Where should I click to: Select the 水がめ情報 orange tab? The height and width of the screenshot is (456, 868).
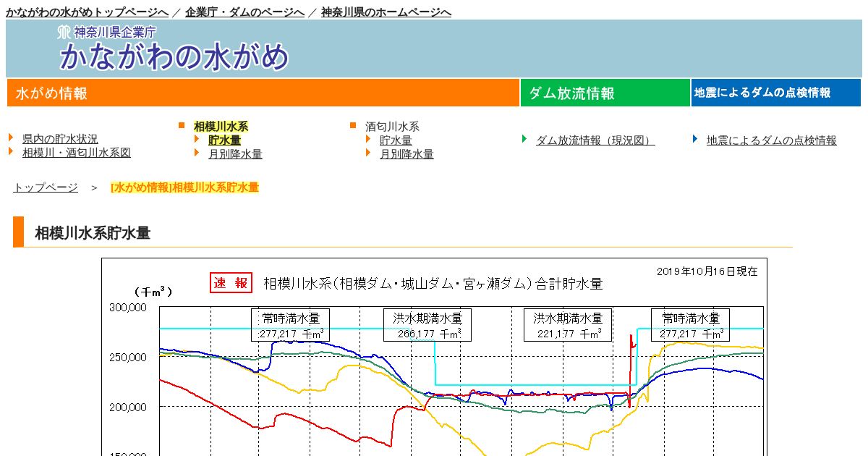[x=263, y=93]
